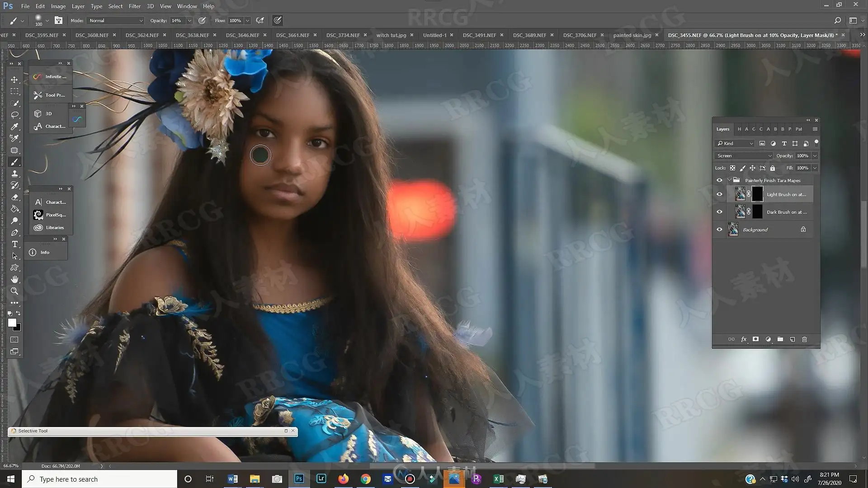Hide the Background layer

pos(719,230)
